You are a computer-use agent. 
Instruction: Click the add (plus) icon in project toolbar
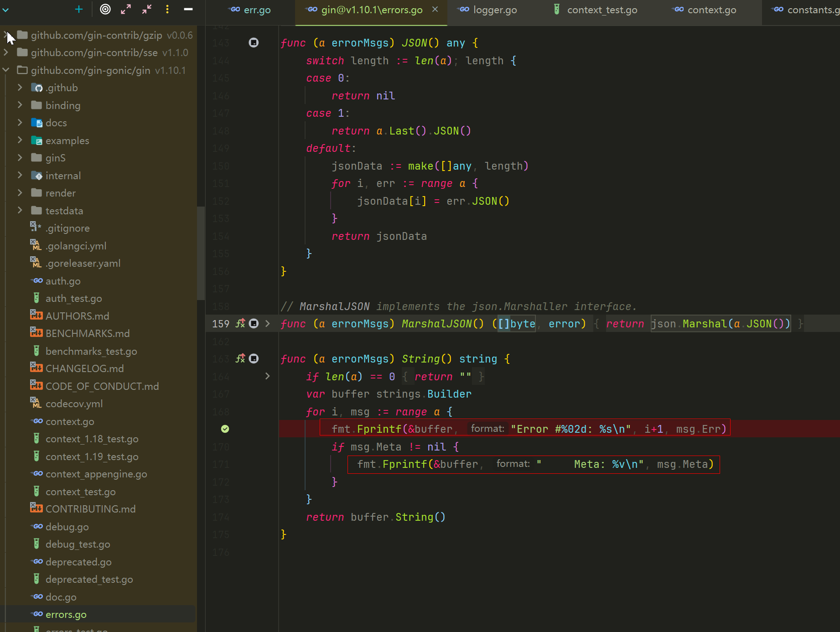coord(79,9)
